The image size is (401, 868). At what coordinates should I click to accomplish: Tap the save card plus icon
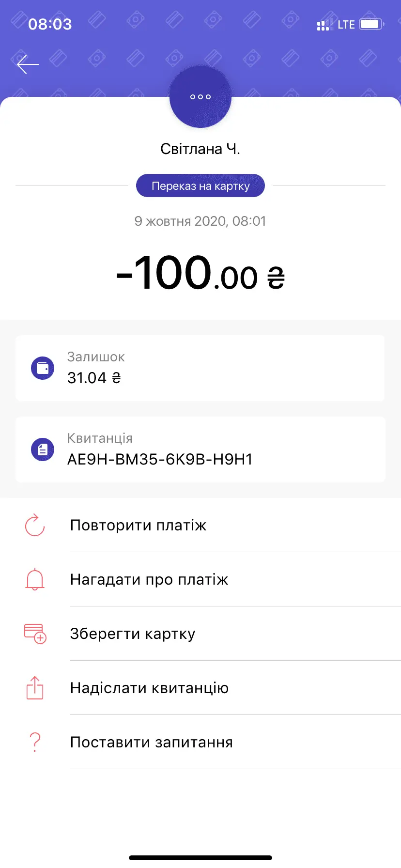[35, 634]
